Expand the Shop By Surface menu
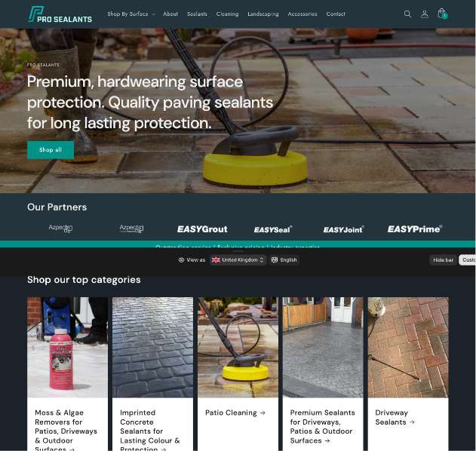The height and width of the screenshot is (451, 476). [131, 14]
